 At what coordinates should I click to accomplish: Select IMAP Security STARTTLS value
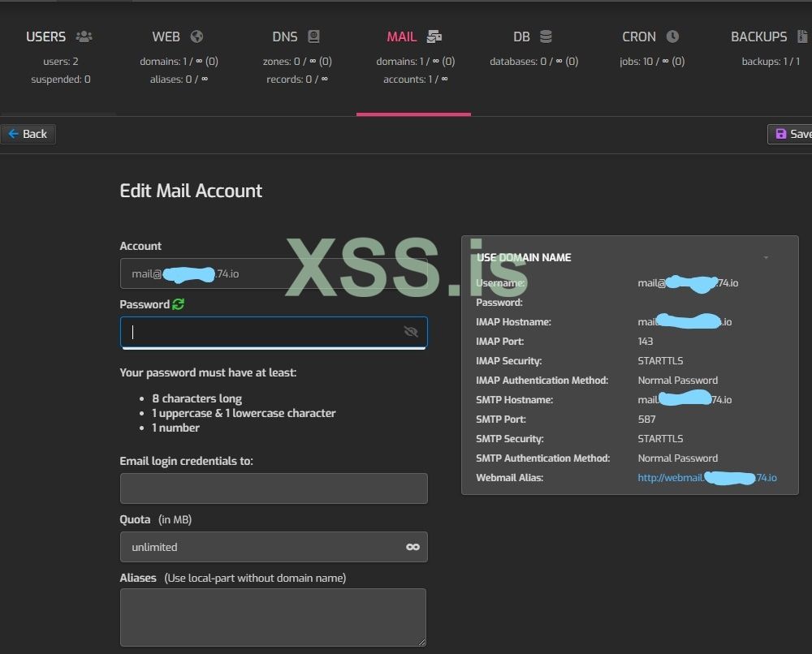pyautogui.click(x=660, y=360)
